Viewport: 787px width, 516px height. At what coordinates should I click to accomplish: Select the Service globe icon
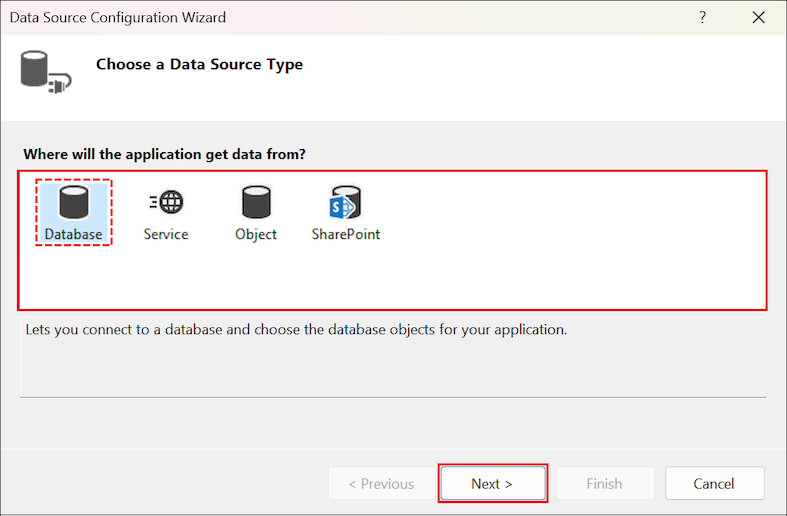pos(166,203)
